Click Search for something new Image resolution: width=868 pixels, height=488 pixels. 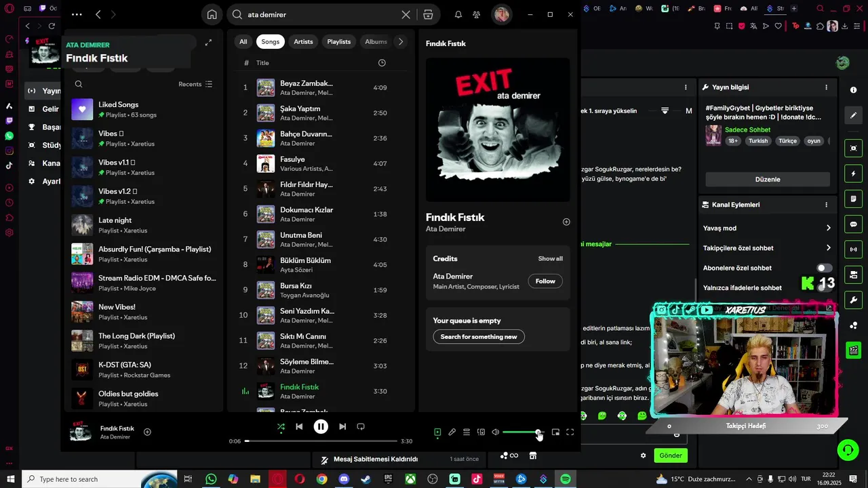point(479,337)
